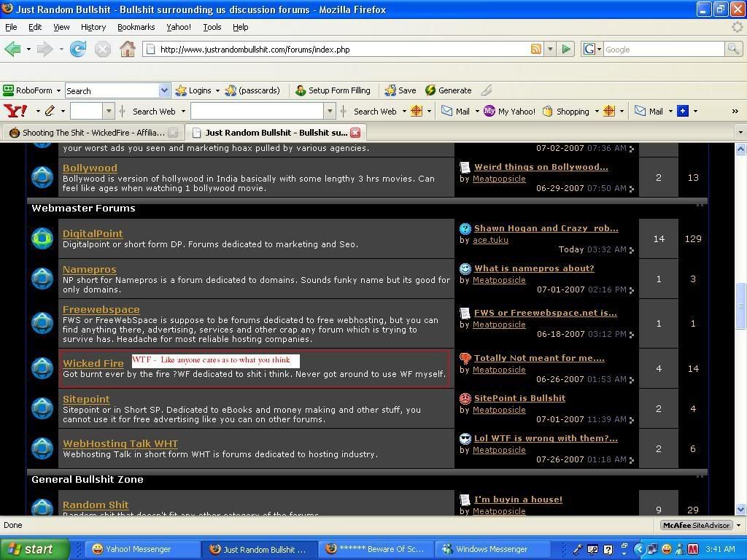Click the Stop loading button
Screen dimensions: 747x560
pyautogui.click(x=102, y=49)
